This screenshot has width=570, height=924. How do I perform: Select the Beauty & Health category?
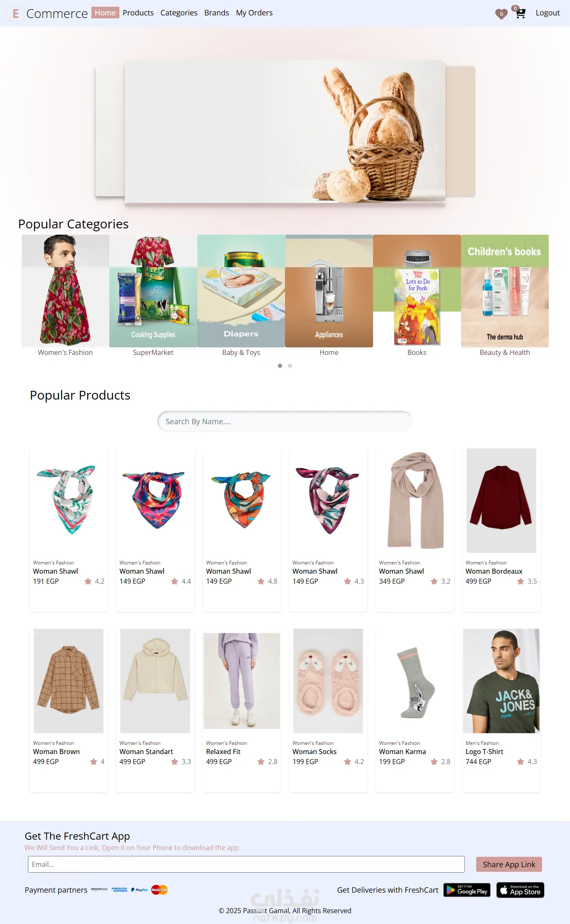[x=504, y=296]
